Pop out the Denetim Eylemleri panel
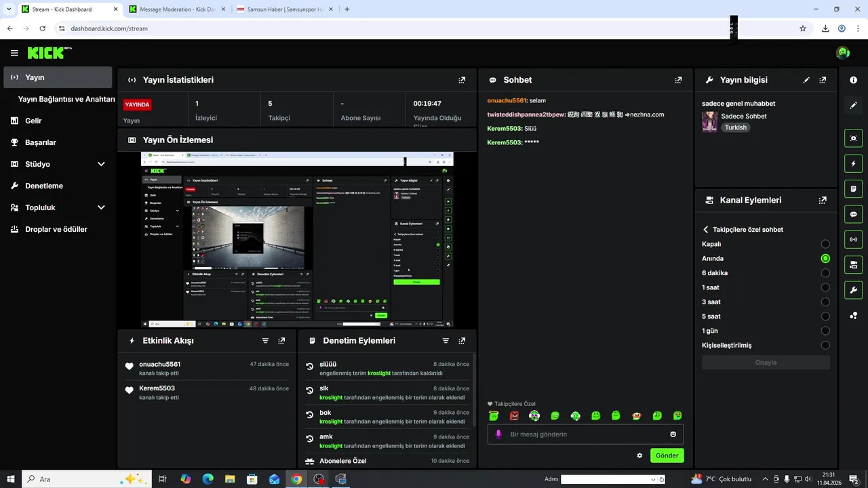The height and width of the screenshot is (488, 868). [x=462, y=341]
